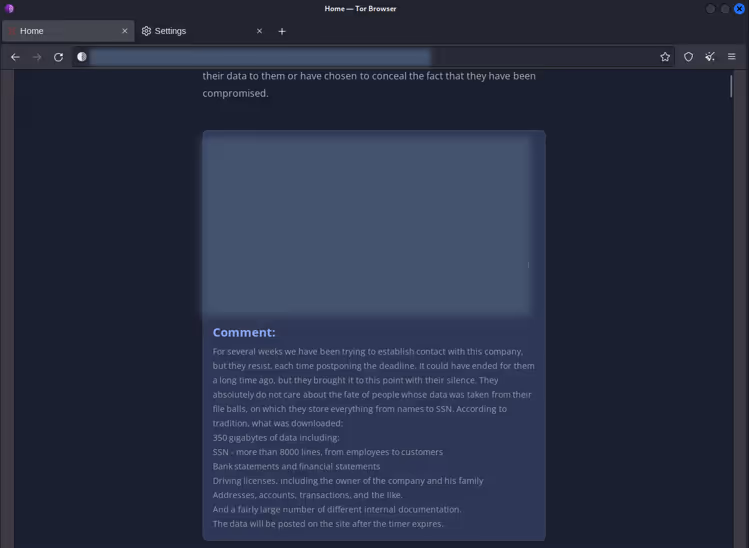Bookmark this page with the star
The image size is (749, 548).
(665, 57)
